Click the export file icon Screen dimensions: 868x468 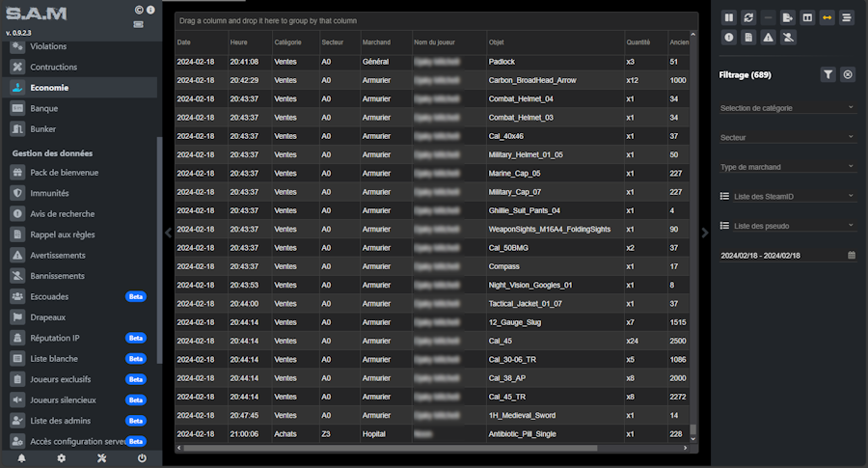click(788, 17)
